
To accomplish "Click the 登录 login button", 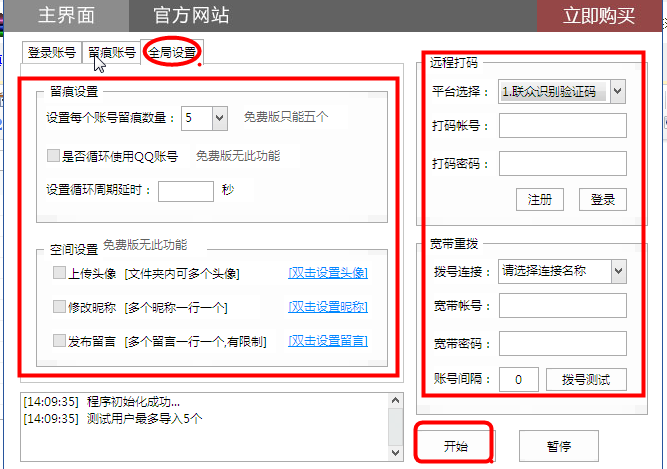I will pyautogui.click(x=603, y=199).
